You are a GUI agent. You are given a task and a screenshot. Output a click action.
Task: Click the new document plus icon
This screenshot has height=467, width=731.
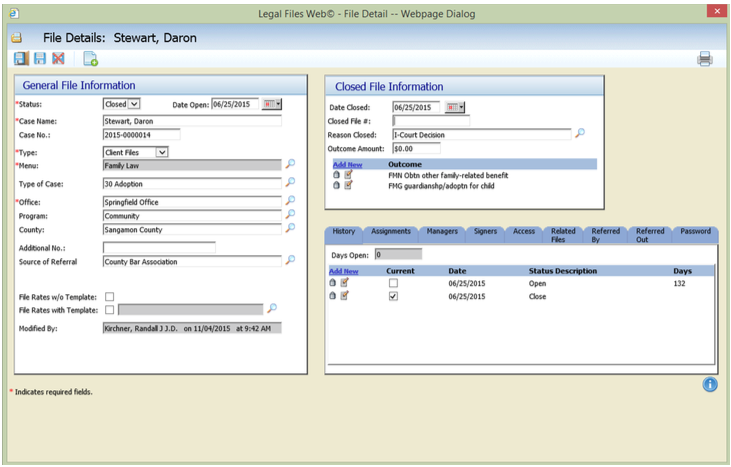[x=90, y=59]
